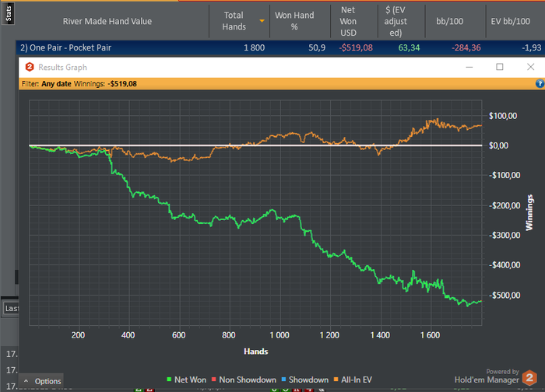Image resolution: width=545 pixels, height=392 pixels.
Task: Close the Results Graph window
Action: click(530, 67)
